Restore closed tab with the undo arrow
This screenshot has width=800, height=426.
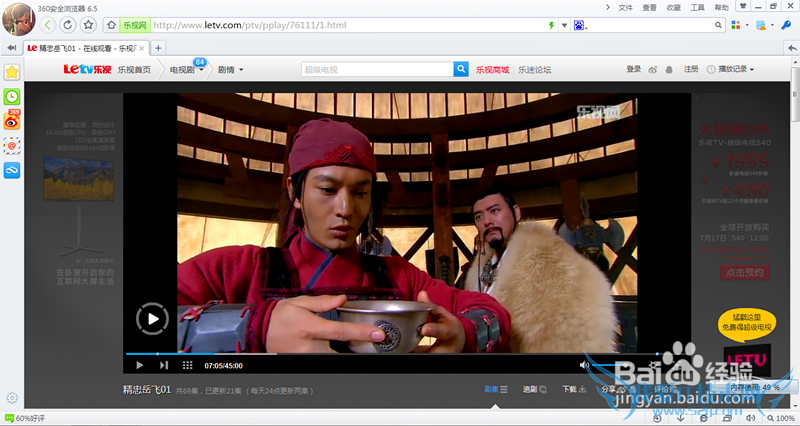click(792, 48)
